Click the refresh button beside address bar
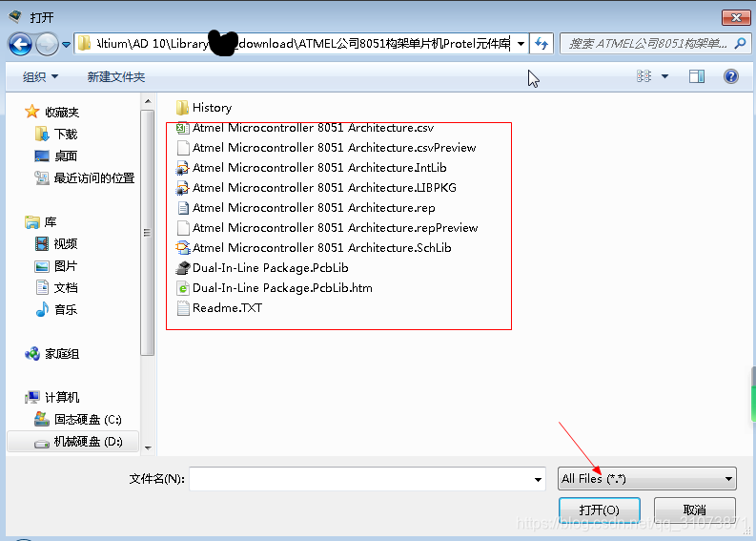756x541 pixels. pyautogui.click(x=541, y=44)
